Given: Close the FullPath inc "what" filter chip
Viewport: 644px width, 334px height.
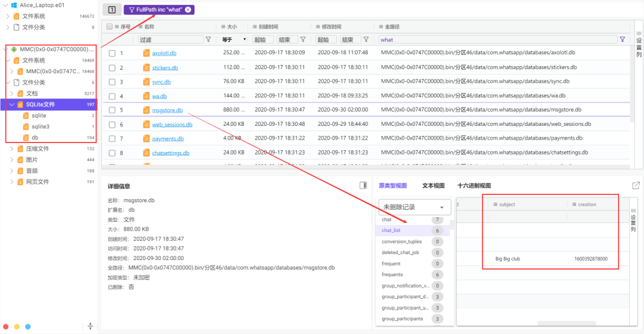Looking at the screenshot, I should tap(188, 10).
